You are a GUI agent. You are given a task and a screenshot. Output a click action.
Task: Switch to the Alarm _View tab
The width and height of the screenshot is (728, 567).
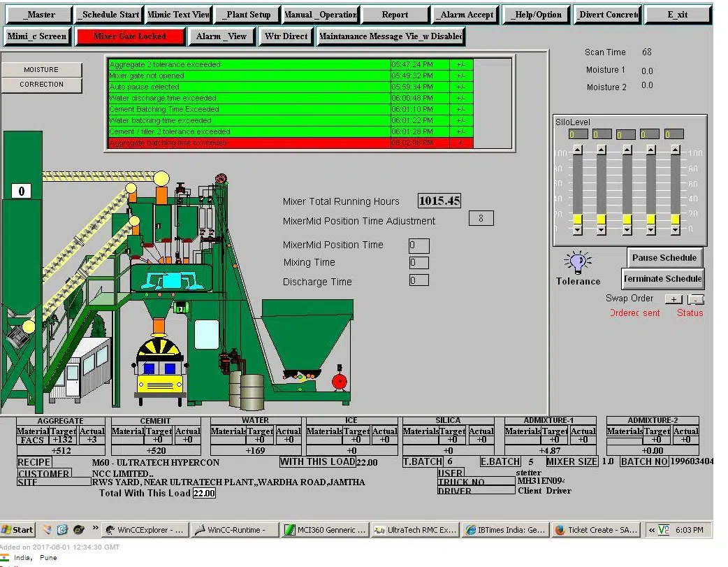click(221, 36)
